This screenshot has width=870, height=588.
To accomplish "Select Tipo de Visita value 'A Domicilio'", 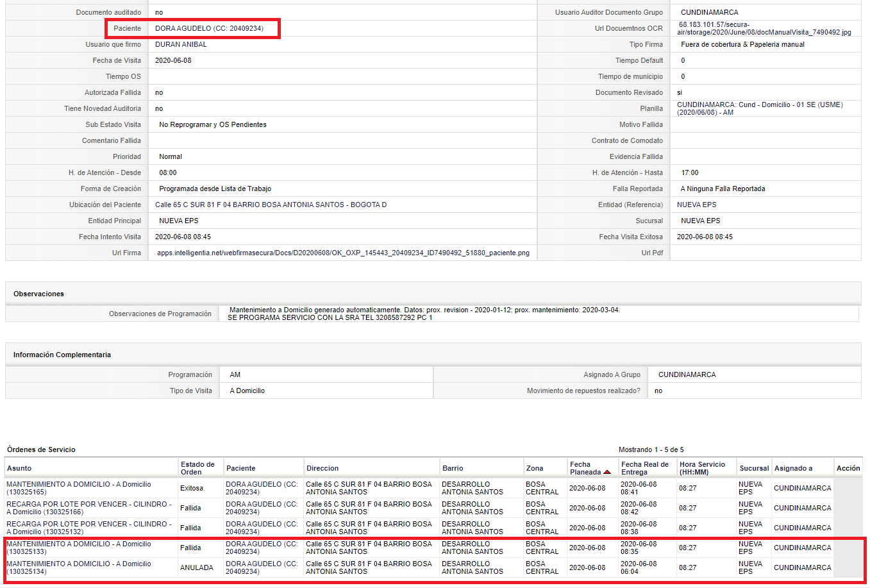I will (x=247, y=391).
